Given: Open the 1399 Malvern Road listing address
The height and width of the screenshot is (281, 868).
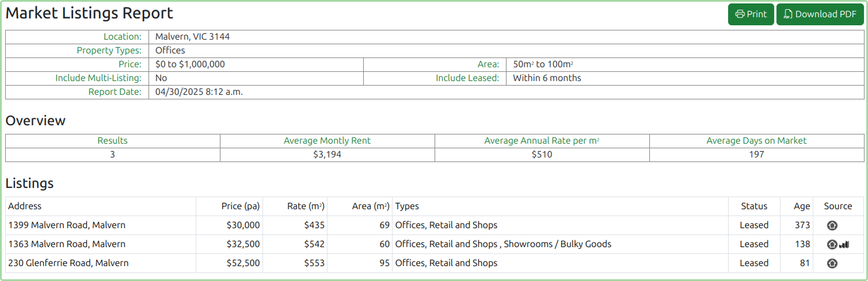Looking at the screenshot, I should point(67,225).
